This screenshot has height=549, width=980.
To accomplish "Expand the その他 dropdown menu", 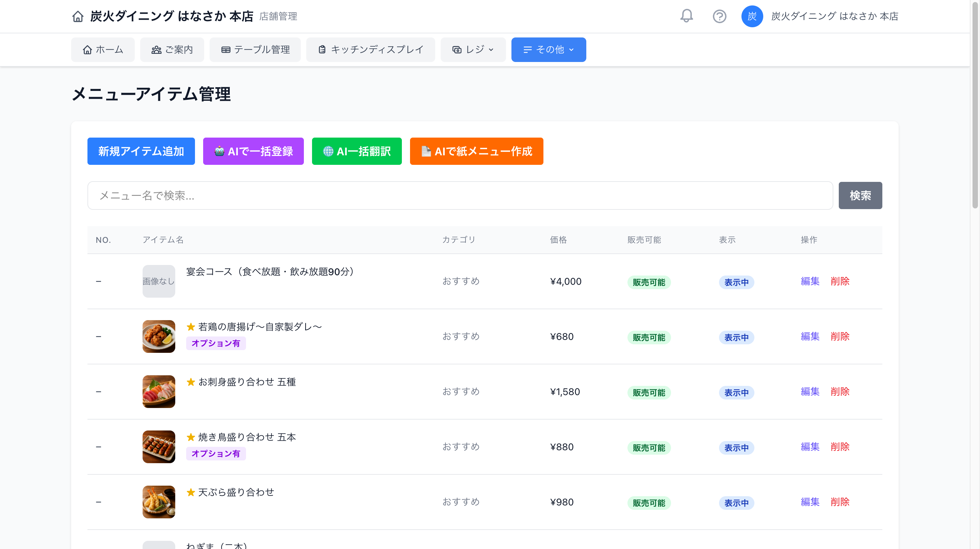I will pyautogui.click(x=548, y=49).
